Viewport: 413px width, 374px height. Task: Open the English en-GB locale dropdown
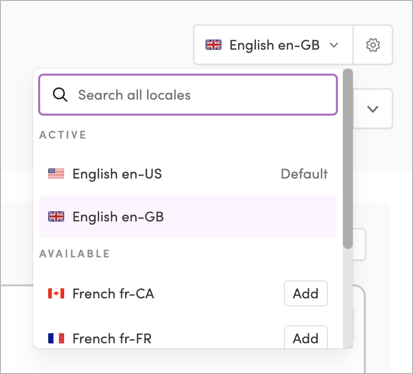[x=273, y=45]
